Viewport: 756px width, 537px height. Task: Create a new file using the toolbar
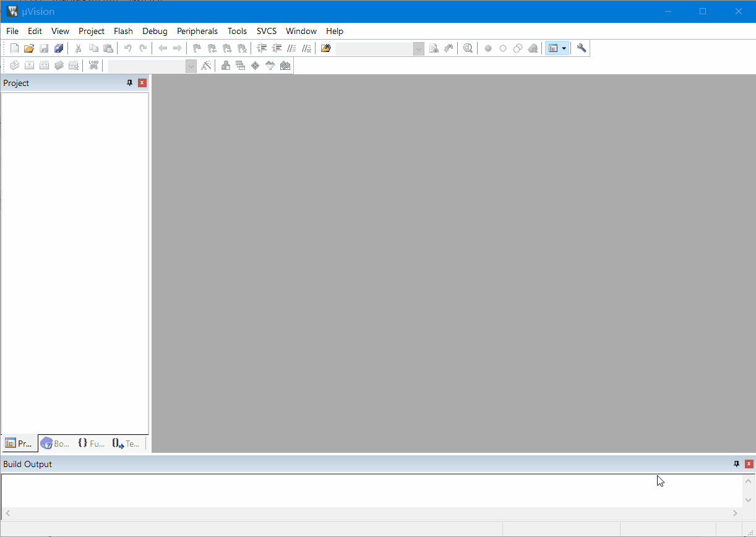tap(14, 48)
